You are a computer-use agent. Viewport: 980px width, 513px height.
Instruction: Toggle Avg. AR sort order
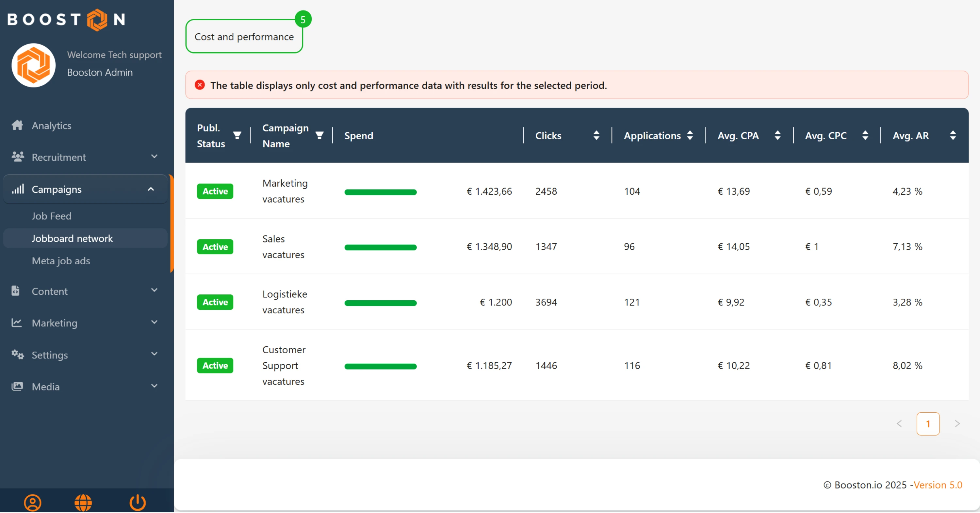pyautogui.click(x=953, y=136)
